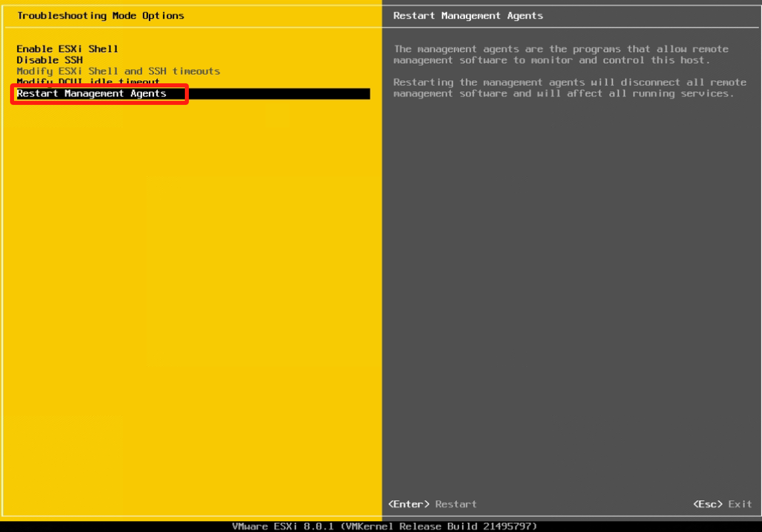Image resolution: width=762 pixels, height=532 pixels.
Task: Choose the Modify DCUI idle timeout entry
Action: (88, 81)
